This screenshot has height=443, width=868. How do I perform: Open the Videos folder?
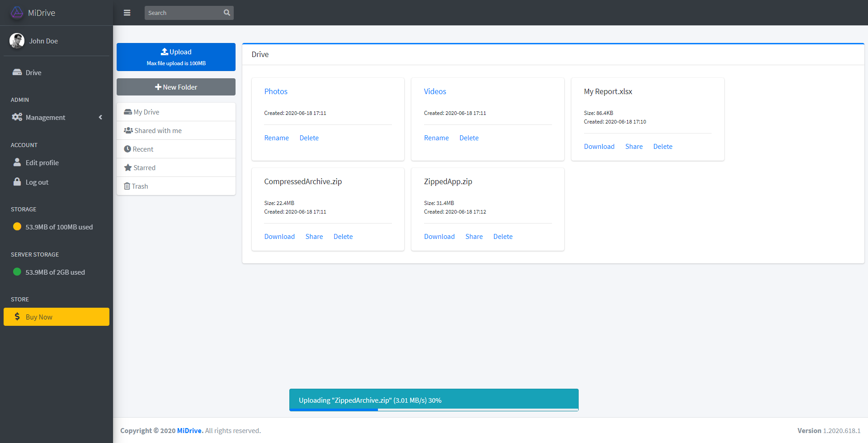[435, 91]
